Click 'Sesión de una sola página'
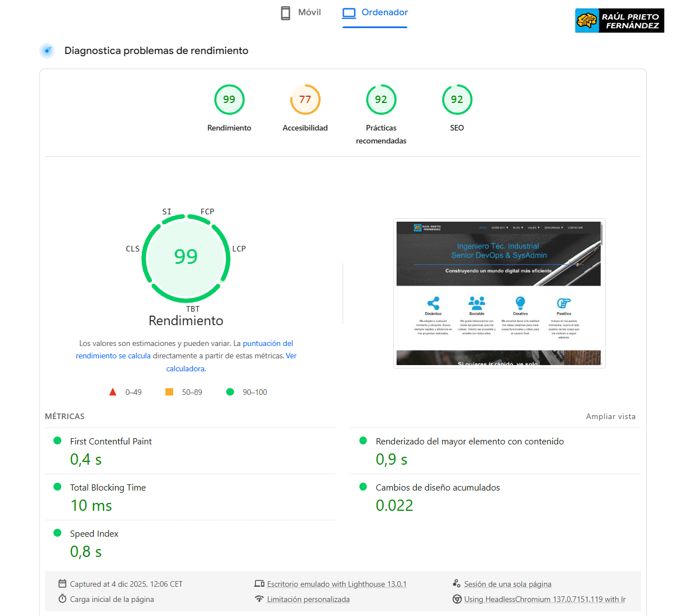Screen dimensions: 675x616 pos(507,584)
